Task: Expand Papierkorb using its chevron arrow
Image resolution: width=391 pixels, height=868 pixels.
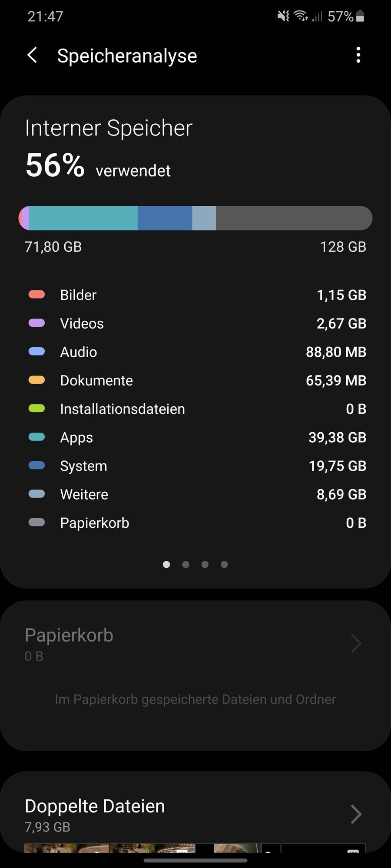Action: (x=356, y=643)
